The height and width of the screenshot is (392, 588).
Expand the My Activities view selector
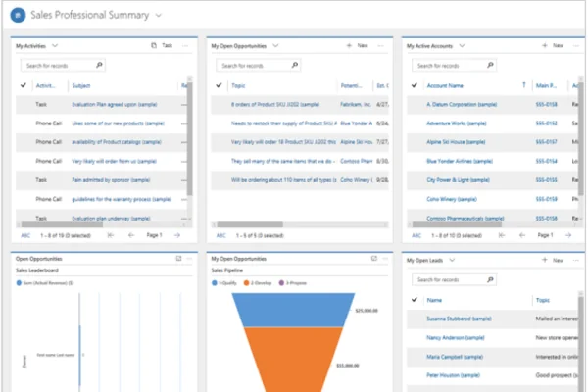[x=55, y=46]
